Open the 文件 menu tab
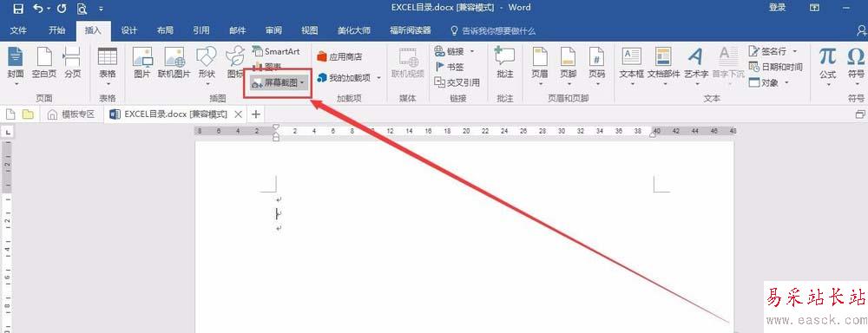The height and width of the screenshot is (333, 868). click(18, 30)
